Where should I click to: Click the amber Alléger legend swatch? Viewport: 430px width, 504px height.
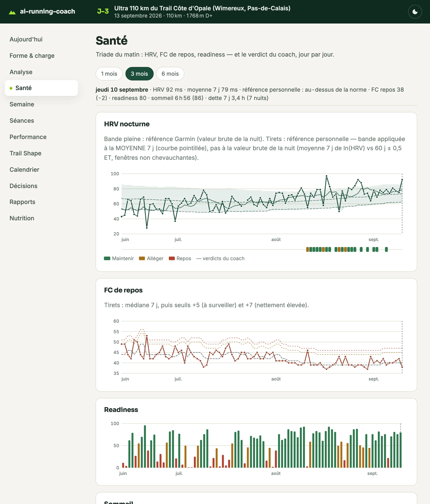[142, 258]
